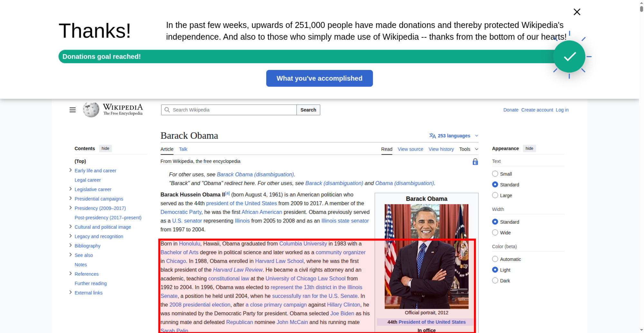Switch to the Talk tab
644x333 pixels.
click(x=183, y=149)
